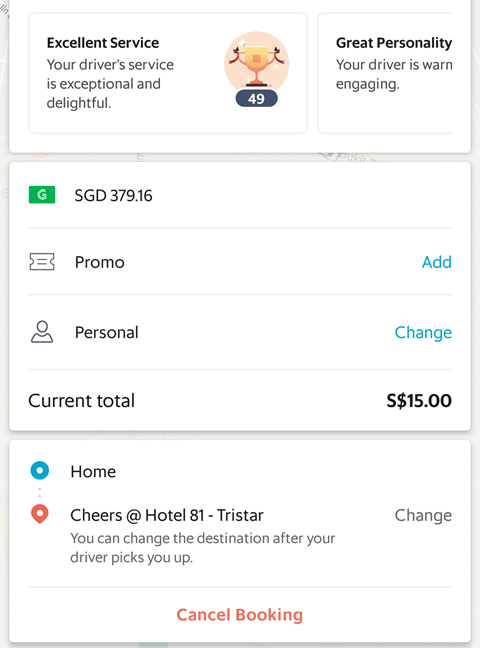Click the Personal row label
This screenshot has height=648, width=480.
[107, 332]
